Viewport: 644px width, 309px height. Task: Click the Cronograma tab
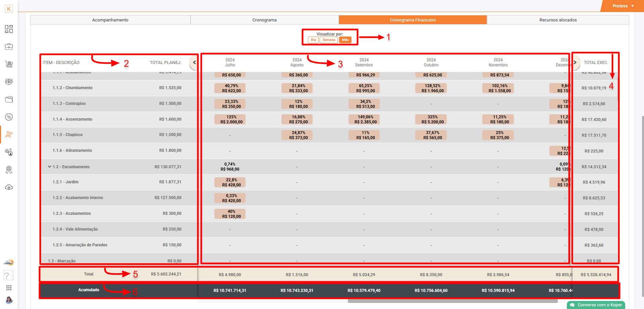click(x=264, y=20)
